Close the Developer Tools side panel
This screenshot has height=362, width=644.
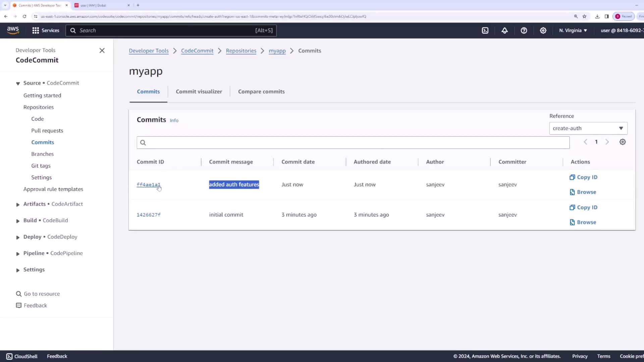(x=102, y=51)
